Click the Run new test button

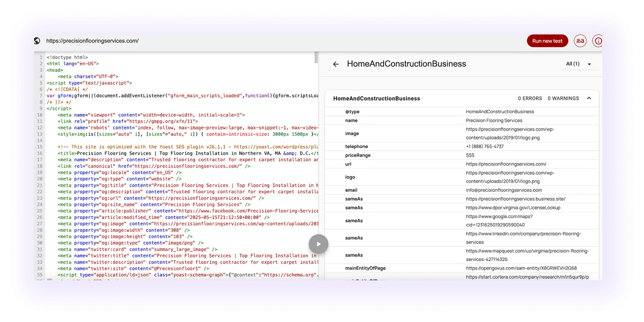tap(547, 41)
